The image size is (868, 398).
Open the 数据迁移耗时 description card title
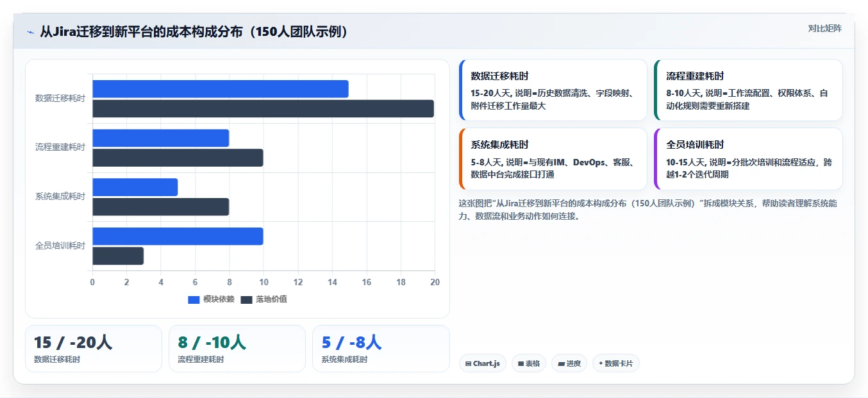point(499,76)
